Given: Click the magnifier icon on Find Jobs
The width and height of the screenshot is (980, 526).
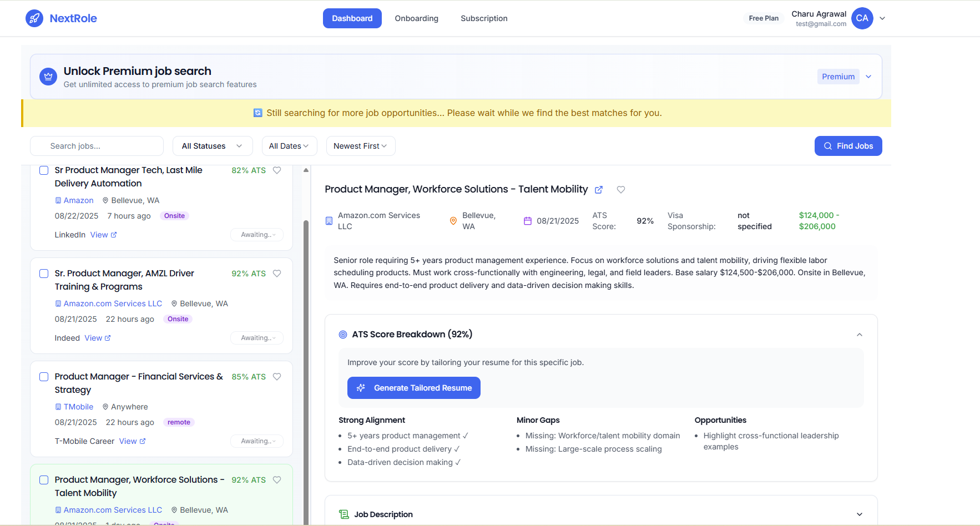Looking at the screenshot, I should (x=828, y=146).
